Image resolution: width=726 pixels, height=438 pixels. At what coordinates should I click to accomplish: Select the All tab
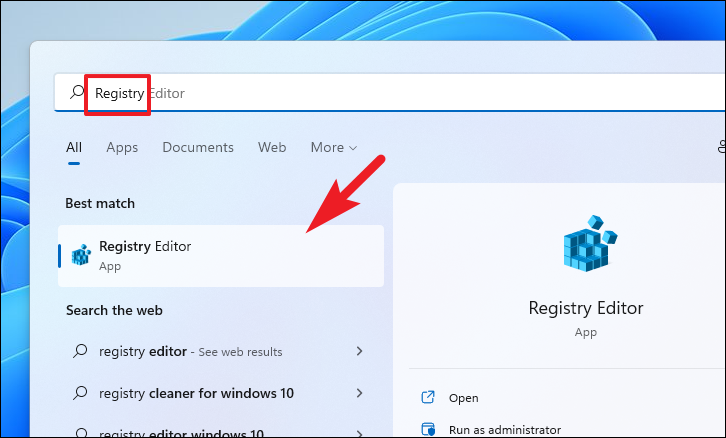point(74,147)
